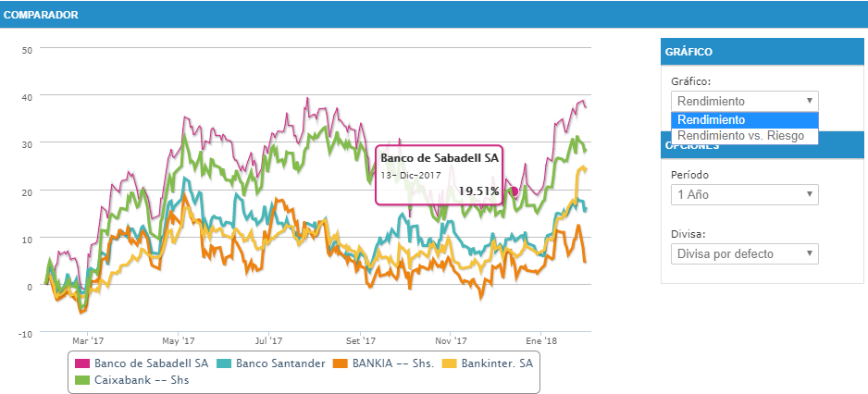The image size is (868, 394).
Task: Toggle Banco de Sabadell SA series label
Action: point(151,363)
